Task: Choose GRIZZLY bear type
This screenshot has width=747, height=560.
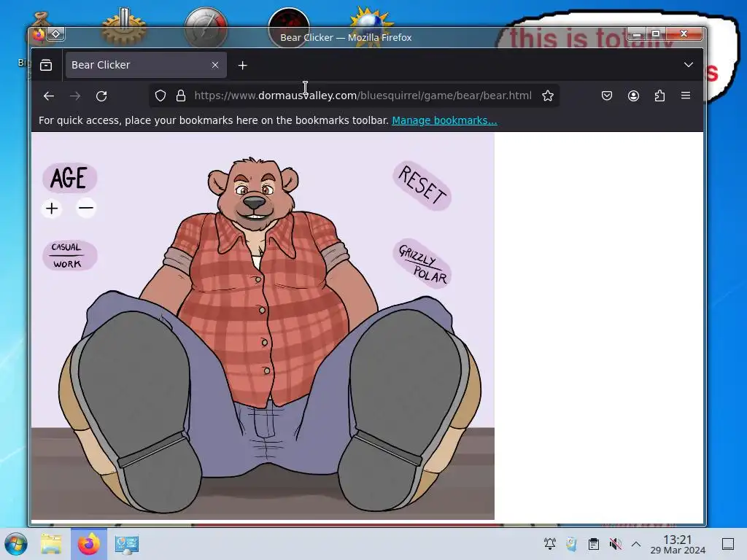Action: tap(417, 256)
